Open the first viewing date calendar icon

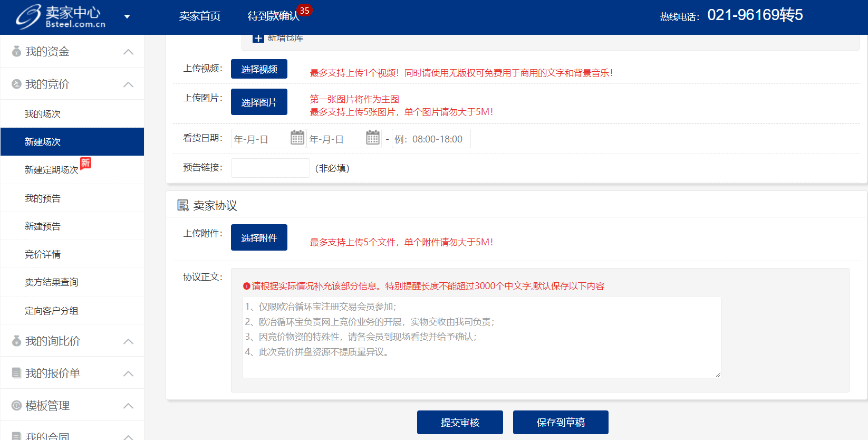[297, 138]
